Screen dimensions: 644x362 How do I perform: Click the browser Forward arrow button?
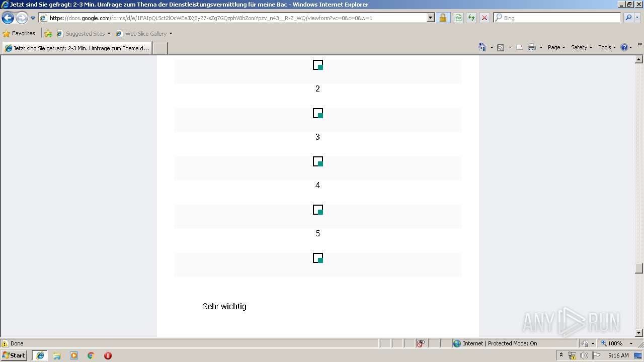22,18
